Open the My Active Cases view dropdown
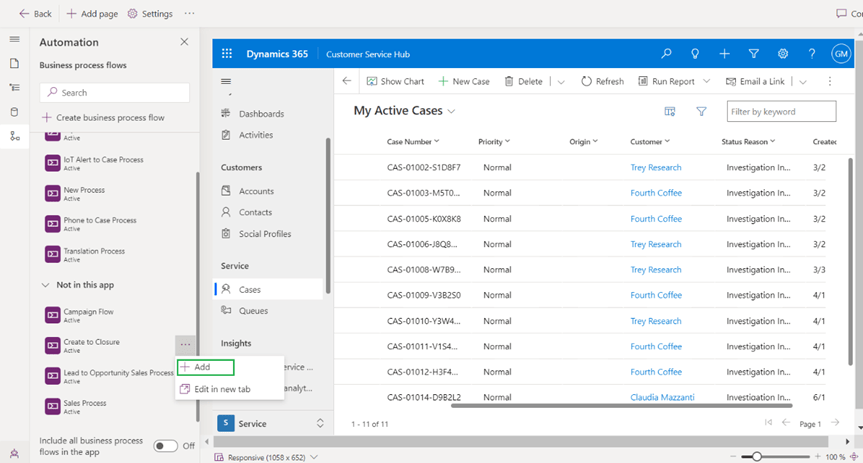Screen dimensions: 863x463 point(451,111)
